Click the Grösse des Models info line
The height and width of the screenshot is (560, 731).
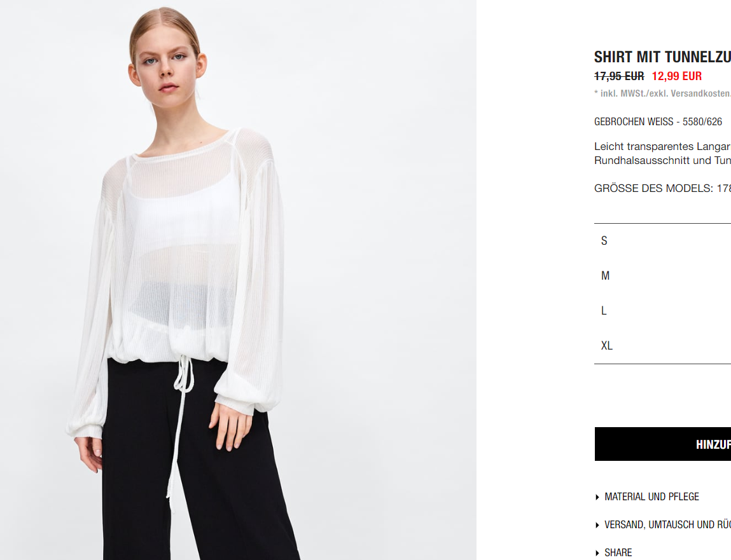662,188
